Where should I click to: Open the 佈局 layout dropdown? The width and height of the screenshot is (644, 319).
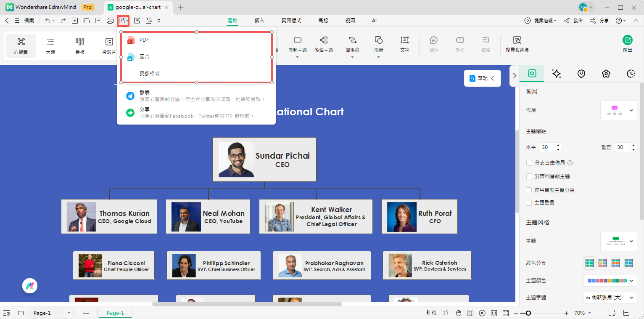[x=618, y=110]
